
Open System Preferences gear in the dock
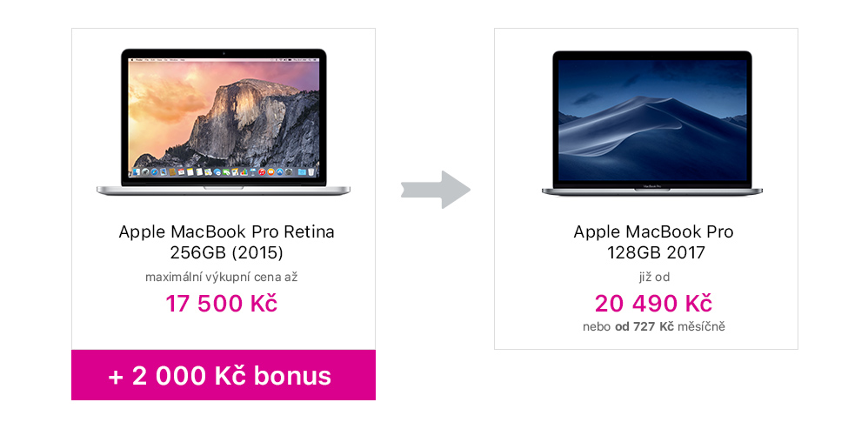[289, 172]
